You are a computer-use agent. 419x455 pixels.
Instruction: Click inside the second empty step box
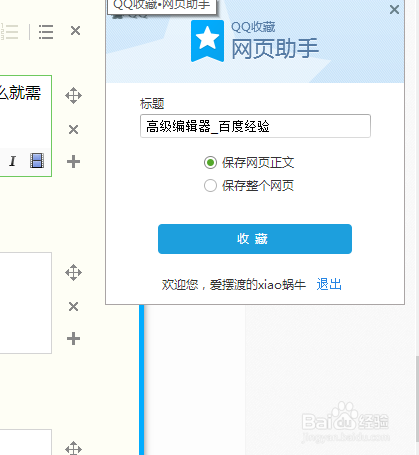pos(25,303)
